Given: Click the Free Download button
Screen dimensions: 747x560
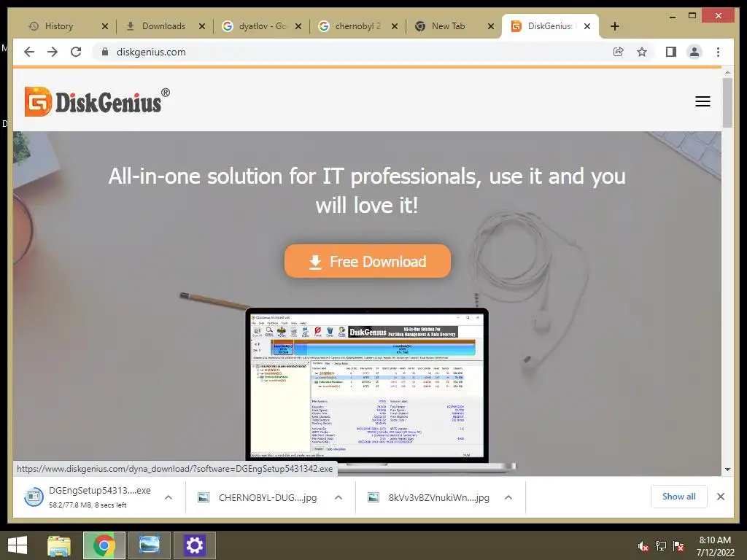Looking at the screenshot, I should click(x=368, y=261).
